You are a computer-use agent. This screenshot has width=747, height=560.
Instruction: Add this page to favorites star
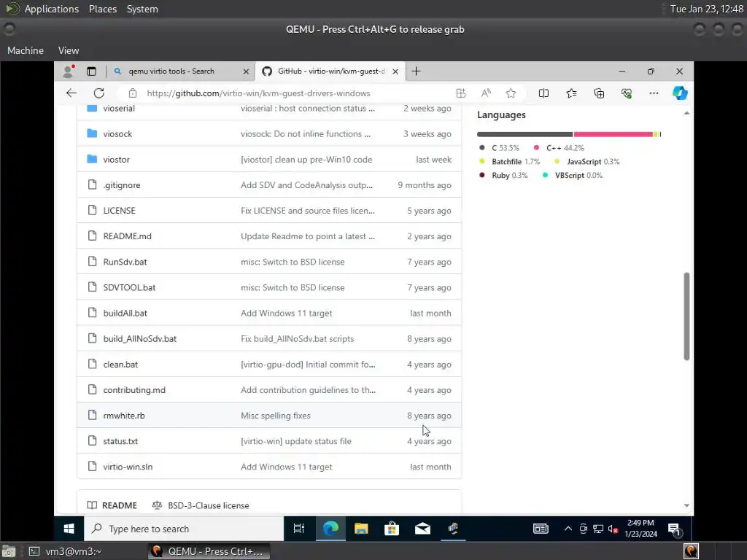pos(511,93)
